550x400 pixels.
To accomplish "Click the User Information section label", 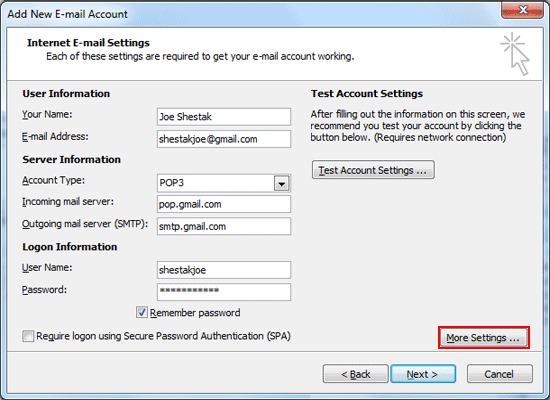I will click(66, 94).
